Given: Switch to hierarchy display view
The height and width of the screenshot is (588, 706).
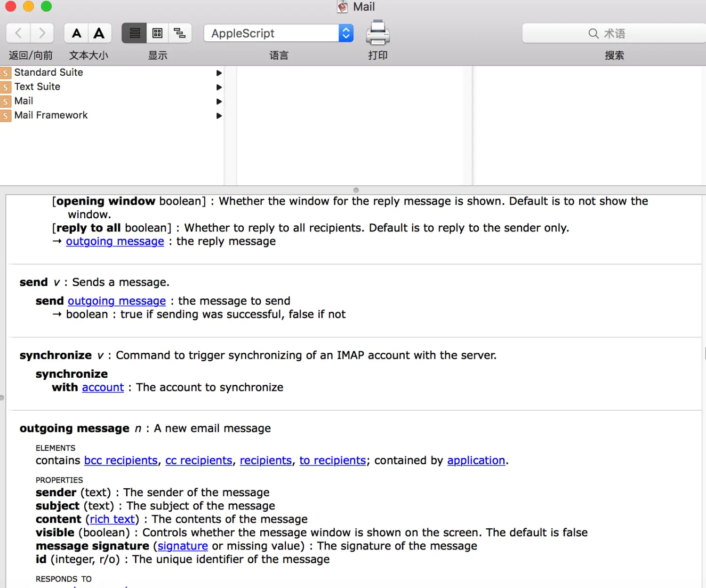Looking at the screenshot, I should [x=180, y=33].
